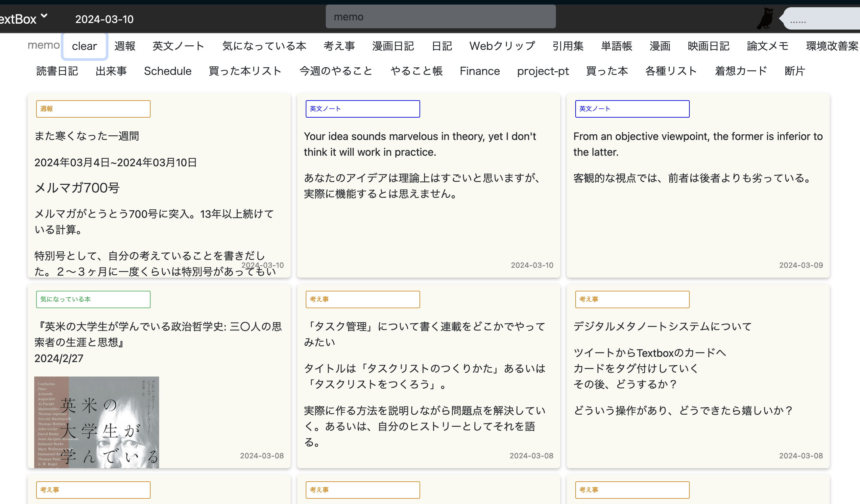This screenshot has width=860, height=504.
Task: Open the 英文ノート tag in the navigation
Action: [x=178, y=46]
